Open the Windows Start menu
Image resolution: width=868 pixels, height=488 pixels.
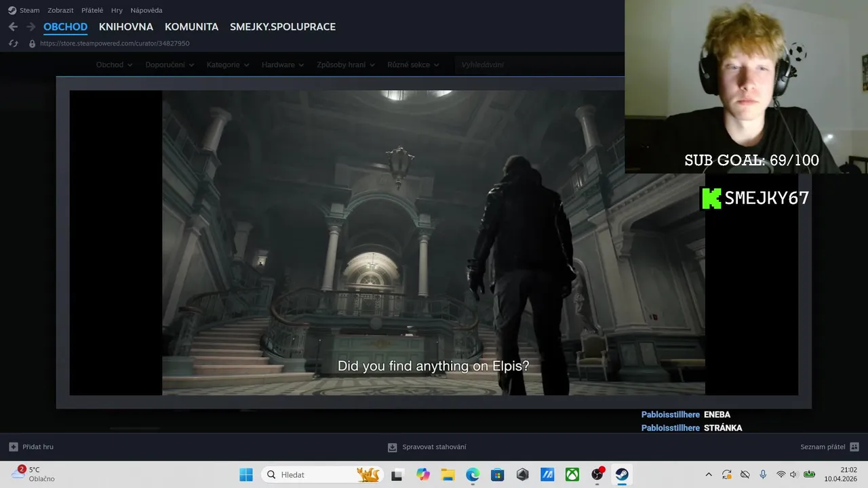point(246,474)
